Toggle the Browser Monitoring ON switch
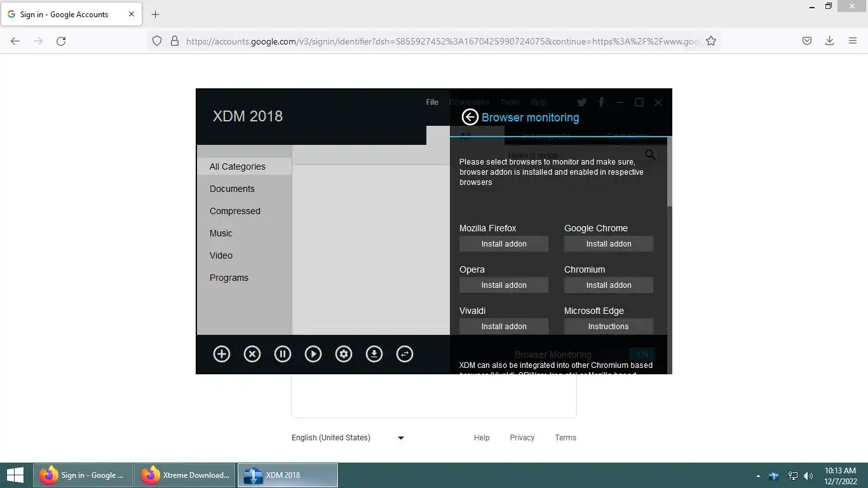This screenshot has height=488, width=868. point(642,355)
